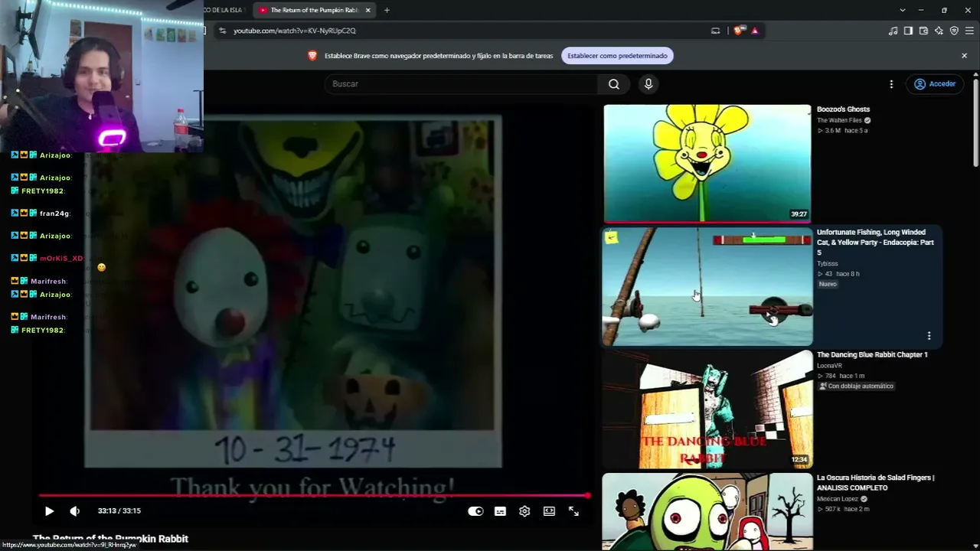Click The Dancing Blue Rabbit Chapter 1 title
This screenshot has height=551, width=980.
[872, 355]
